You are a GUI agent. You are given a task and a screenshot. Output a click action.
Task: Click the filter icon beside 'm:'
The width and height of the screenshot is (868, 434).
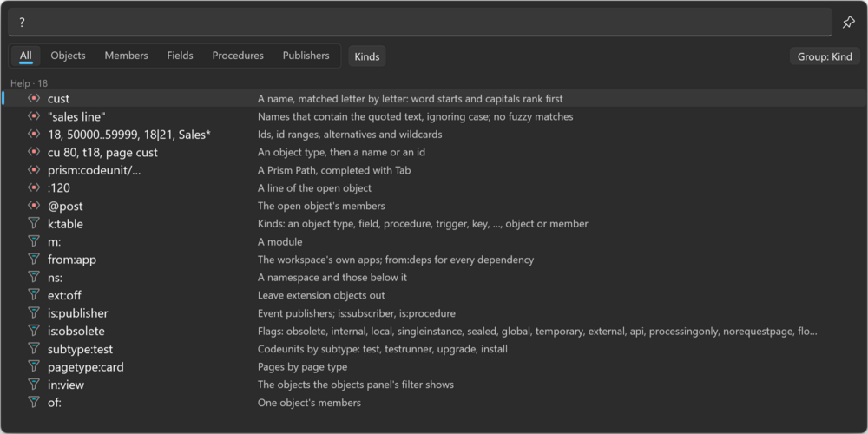point(34,241)
